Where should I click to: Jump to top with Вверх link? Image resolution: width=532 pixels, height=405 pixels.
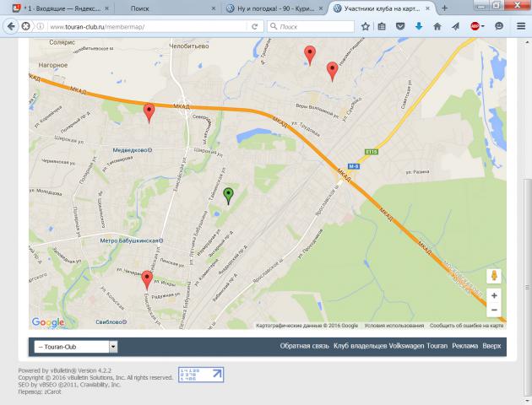pyautogui.click(x=491, y=346)
